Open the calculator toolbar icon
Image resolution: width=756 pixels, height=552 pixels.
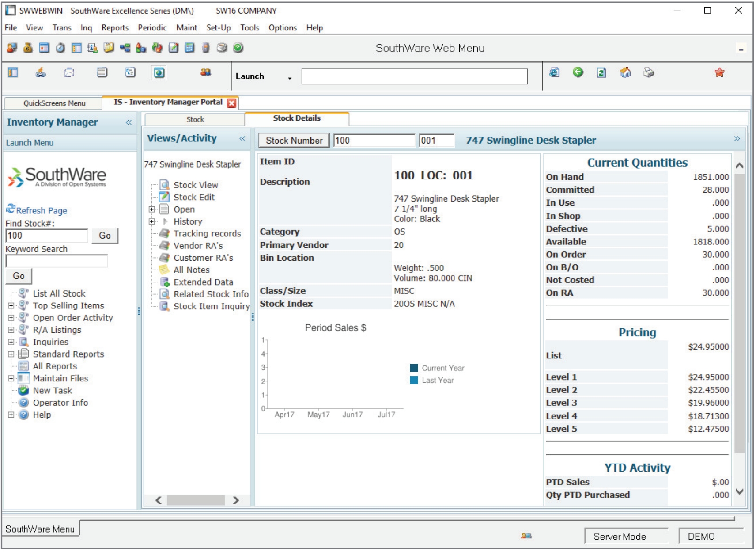click(x=189, y=48)
